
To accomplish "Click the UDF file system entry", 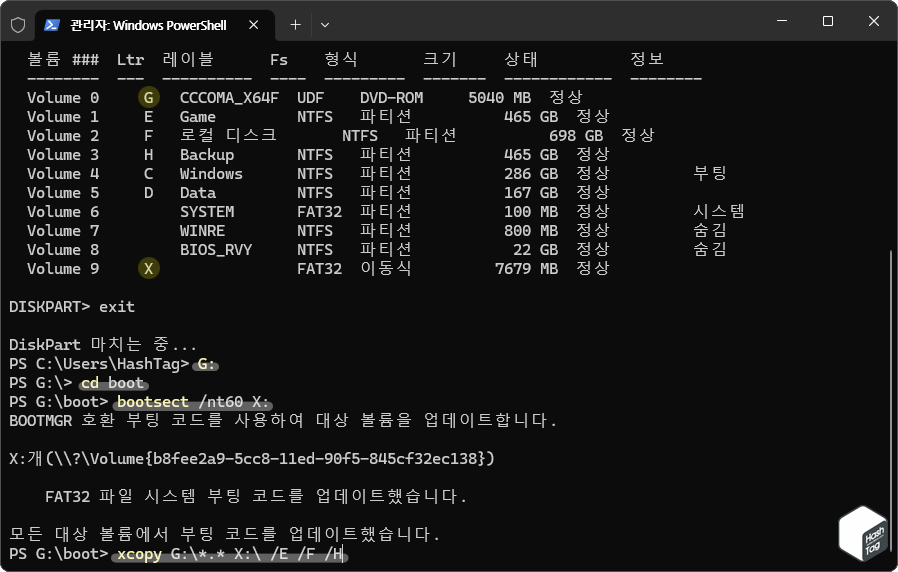I will (x=310, y=98).
